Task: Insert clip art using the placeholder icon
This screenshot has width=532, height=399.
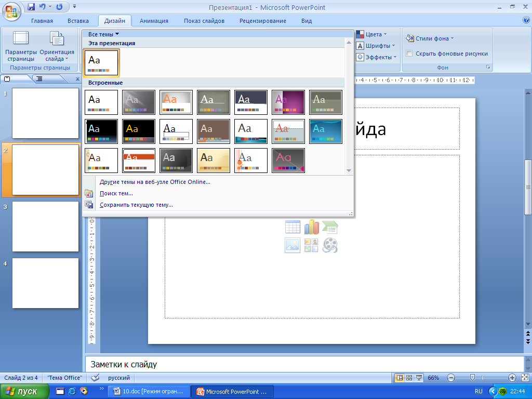Action: pyautogui.click(x=311, y=245)
